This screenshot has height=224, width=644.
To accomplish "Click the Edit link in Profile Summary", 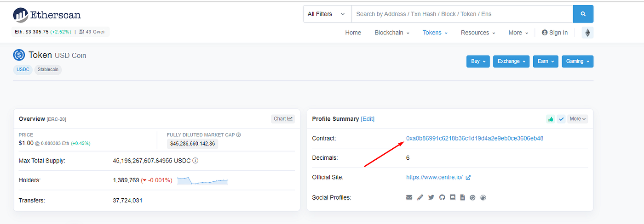I will click(368, 119).
